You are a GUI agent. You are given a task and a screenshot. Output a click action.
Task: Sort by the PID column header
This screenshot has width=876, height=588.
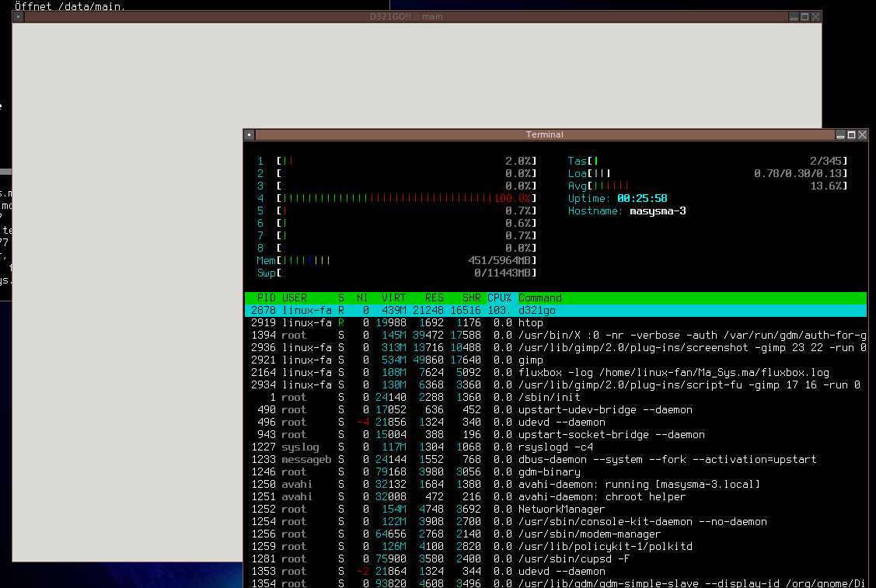click(x=266, y=298)
